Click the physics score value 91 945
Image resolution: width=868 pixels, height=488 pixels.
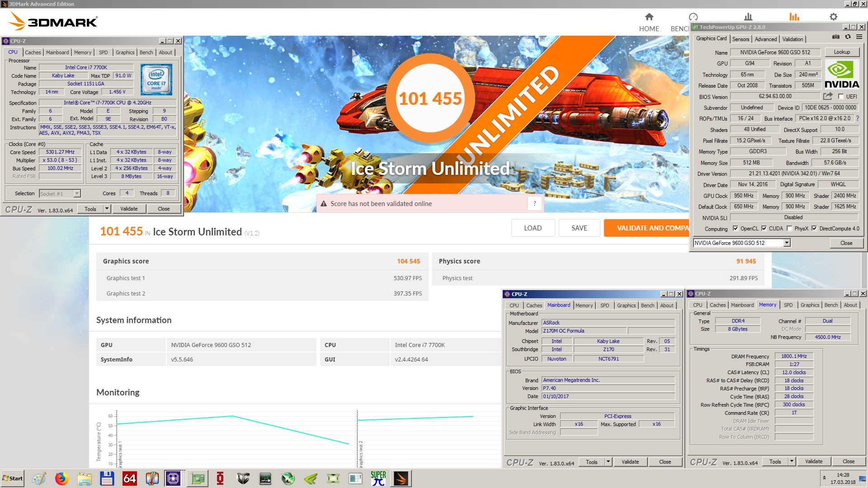(x=746, y=261)
